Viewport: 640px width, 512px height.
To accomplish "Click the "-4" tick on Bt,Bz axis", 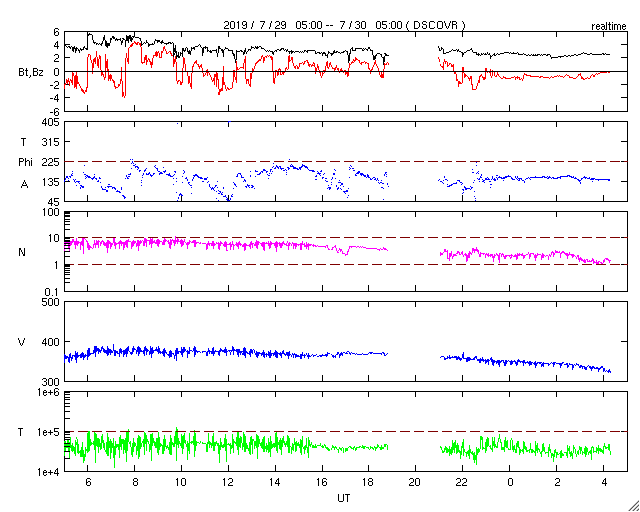I will coord(54,98).
